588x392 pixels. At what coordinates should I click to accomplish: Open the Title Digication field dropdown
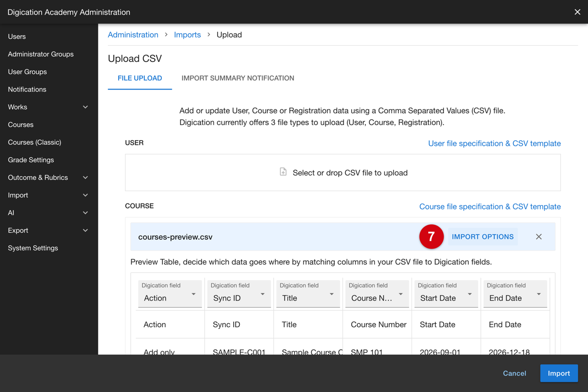point(308,293)
